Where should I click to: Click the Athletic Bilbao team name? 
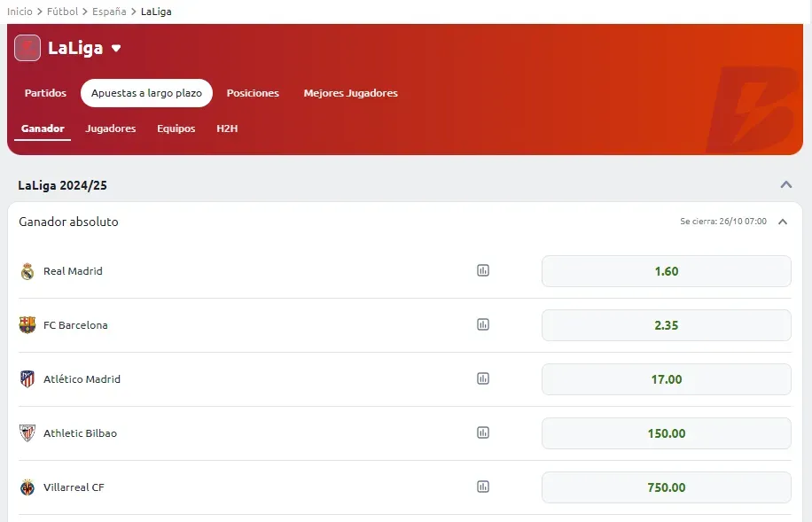click(x=81, y=432)
